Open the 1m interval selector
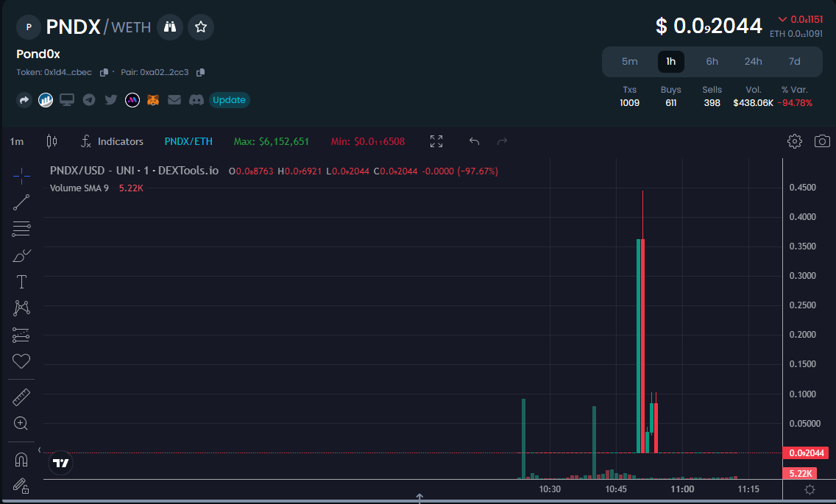836x504 pixels. (x=15, y=141)
